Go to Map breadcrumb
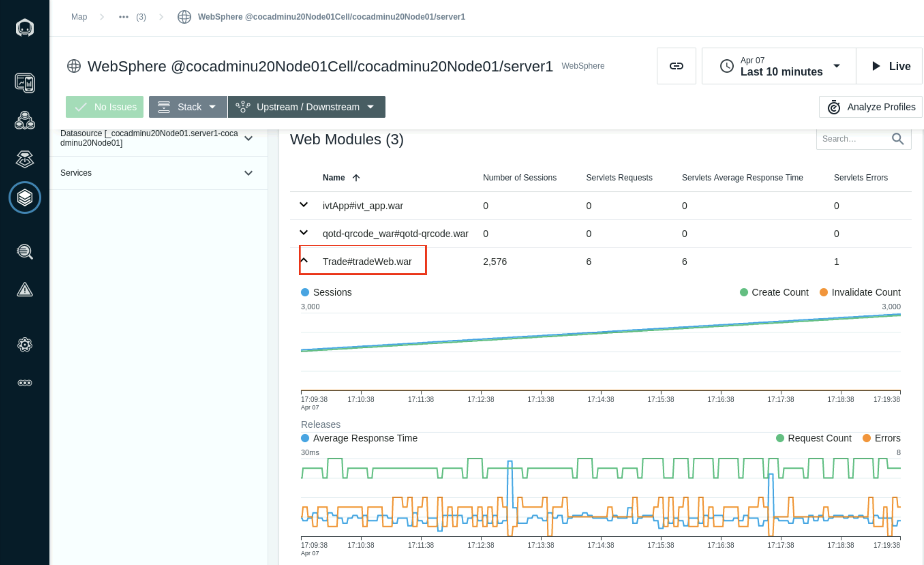924x565 pixels. coord(79,17)
